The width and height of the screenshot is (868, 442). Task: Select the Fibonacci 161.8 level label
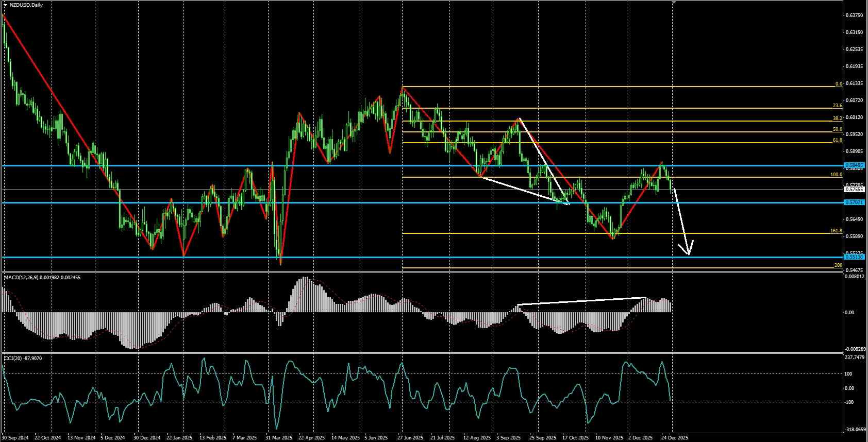coord(836,231)
